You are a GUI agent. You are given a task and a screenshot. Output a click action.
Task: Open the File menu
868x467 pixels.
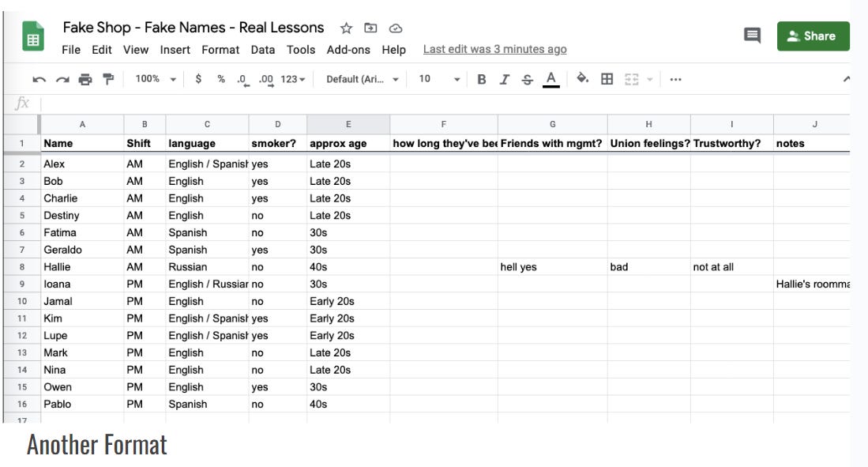pos(71,50)
